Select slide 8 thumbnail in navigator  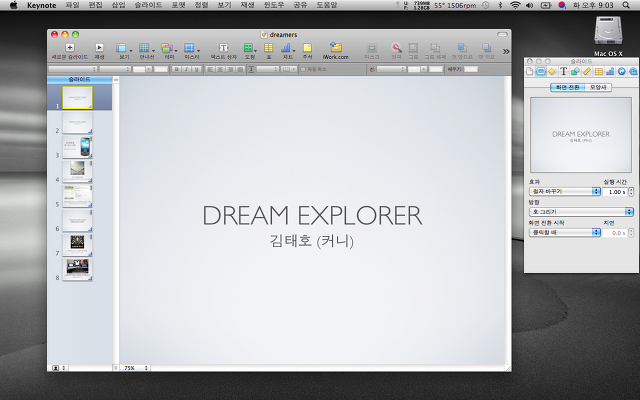77,269
